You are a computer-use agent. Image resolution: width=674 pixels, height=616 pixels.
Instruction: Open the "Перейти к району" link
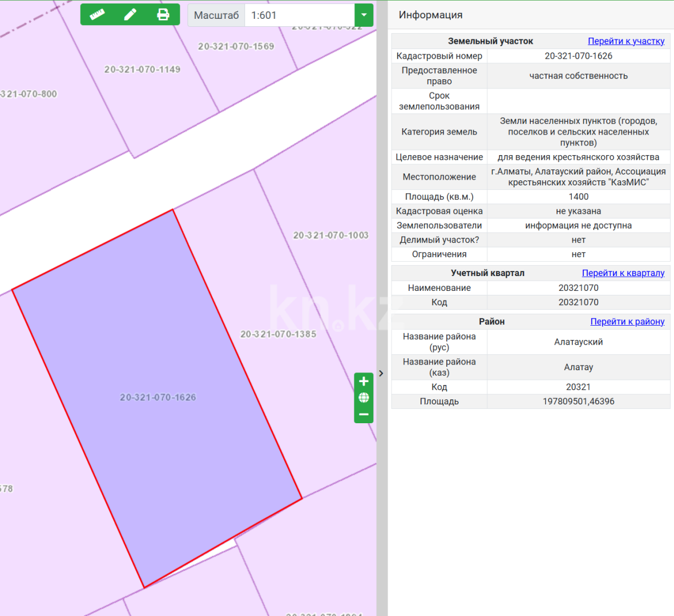pos(627,321)
